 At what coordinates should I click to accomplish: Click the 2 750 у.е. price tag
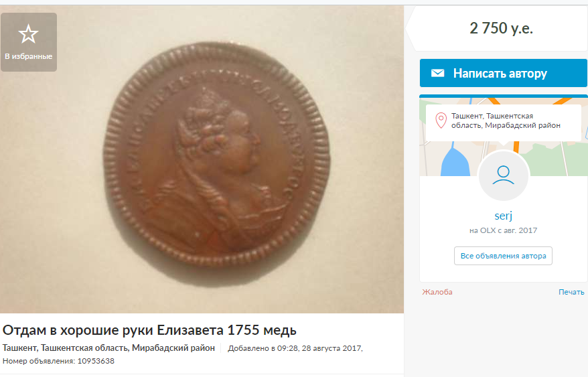[x=501, y=28]
